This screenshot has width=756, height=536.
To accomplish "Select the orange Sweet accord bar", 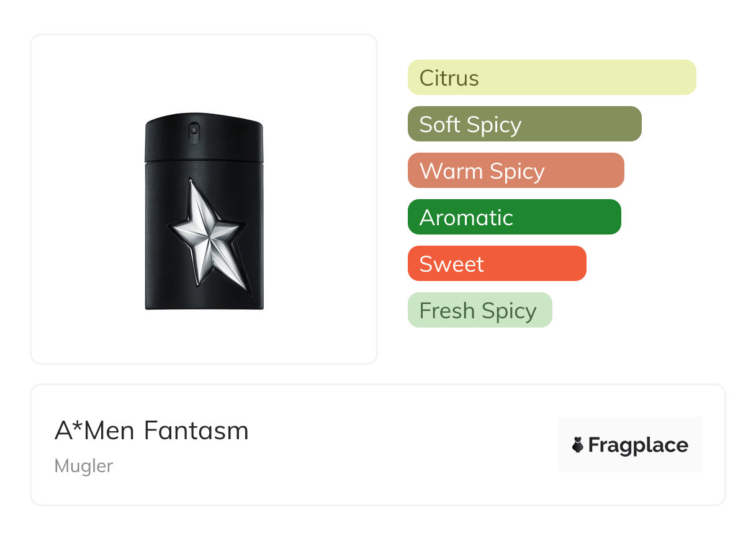I will pyautogui.click(x=497, y=264).
